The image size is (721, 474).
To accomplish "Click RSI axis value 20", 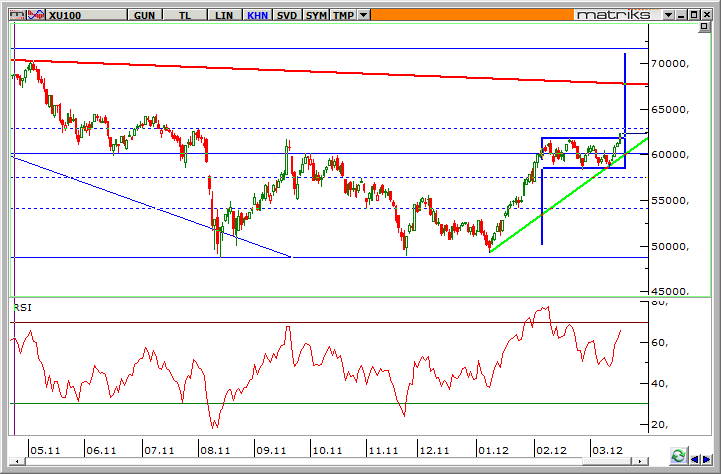I will coord(659,424).
